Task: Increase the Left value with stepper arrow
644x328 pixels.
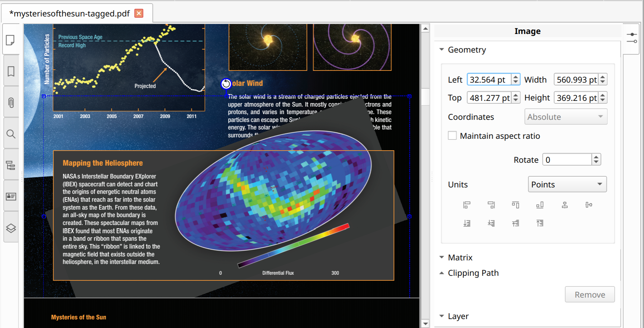Action: pos(515,77)
